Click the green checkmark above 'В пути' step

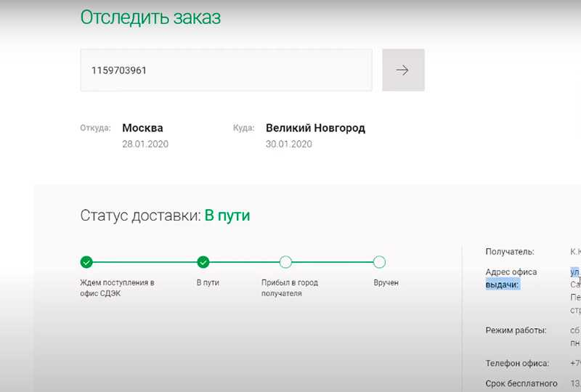click(x=203, y=262)
